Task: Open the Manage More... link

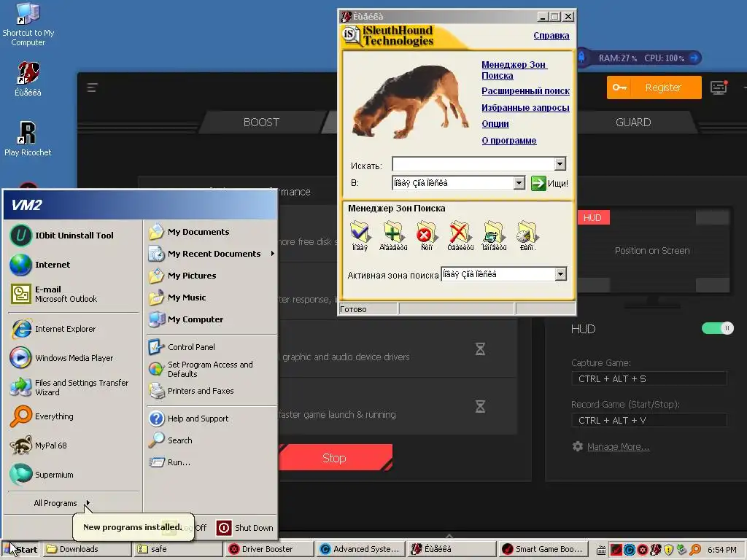Action: pos(618,447)
